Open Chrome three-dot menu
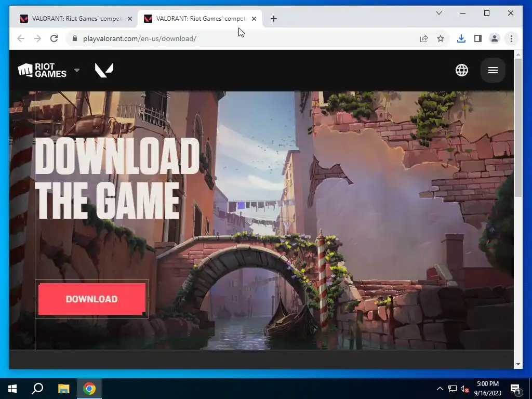The height and width of the screenshot is (399, 532). click(x=511, y=38)
